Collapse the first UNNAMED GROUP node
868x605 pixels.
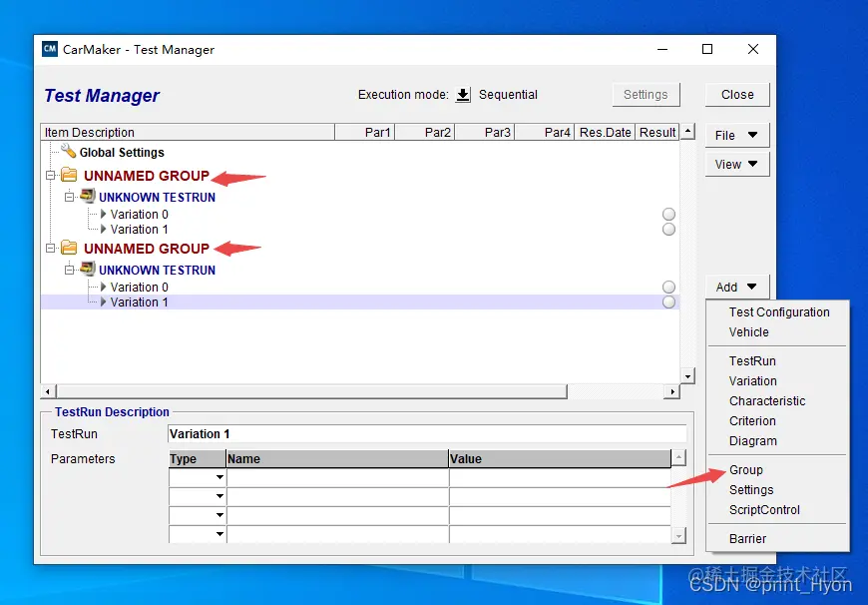(50, 175)
